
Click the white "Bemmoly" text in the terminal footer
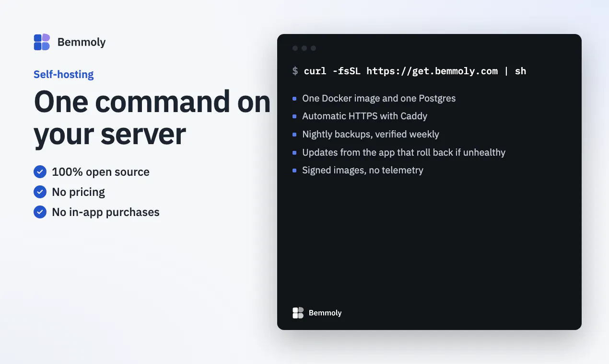pos(325,313)
